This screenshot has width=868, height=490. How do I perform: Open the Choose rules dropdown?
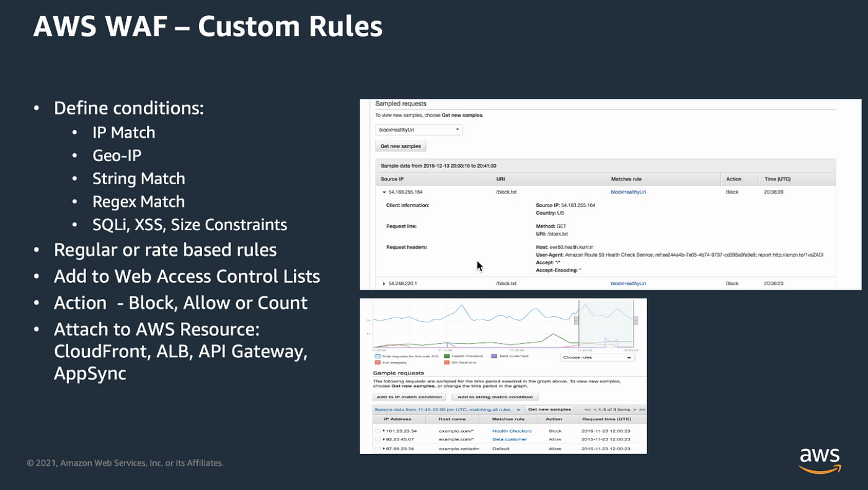pos(597,357)
